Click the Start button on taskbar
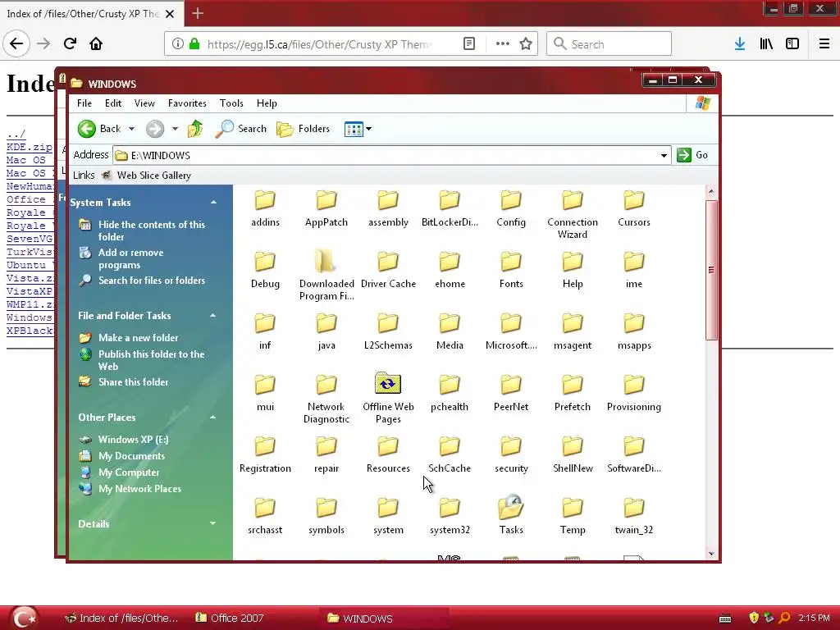Viewport: 840px width, 630px height. tap(24, 618)
